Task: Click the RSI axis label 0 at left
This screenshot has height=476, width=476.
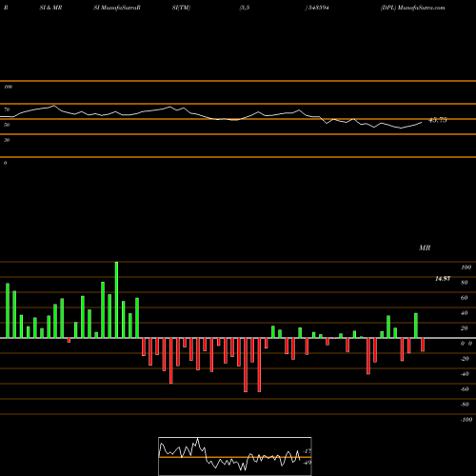Action: click(x=5, y=163)
